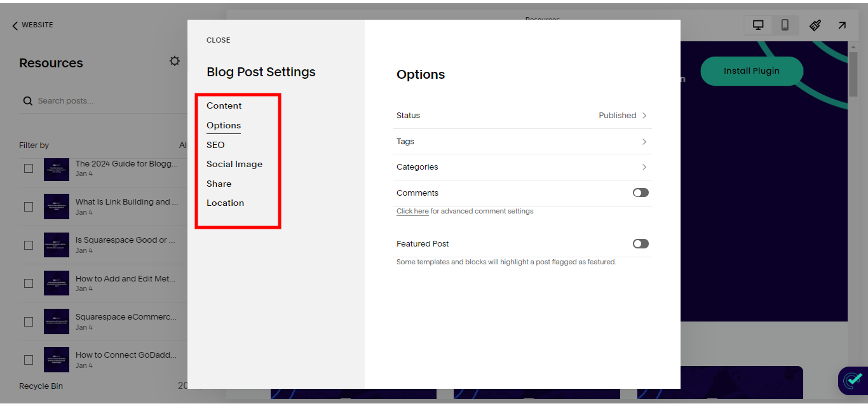Turn on Featured Post
Screen dimensions: 868x406
[640, 243]
